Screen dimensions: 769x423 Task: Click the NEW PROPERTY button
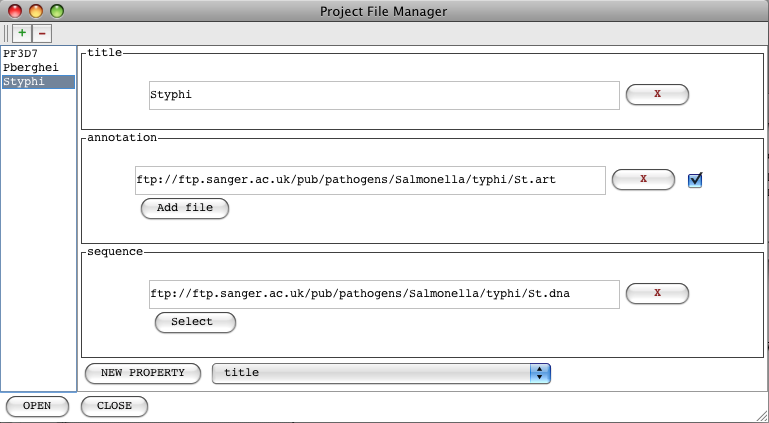[x=143, y=373]
